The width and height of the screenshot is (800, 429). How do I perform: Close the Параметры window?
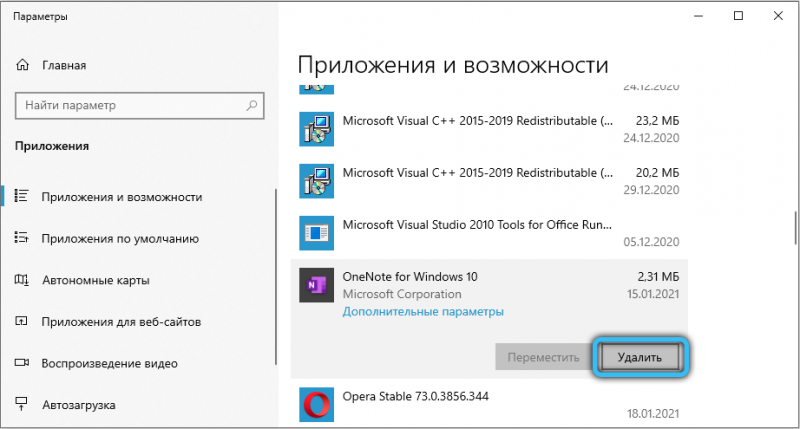coord(778,16)
